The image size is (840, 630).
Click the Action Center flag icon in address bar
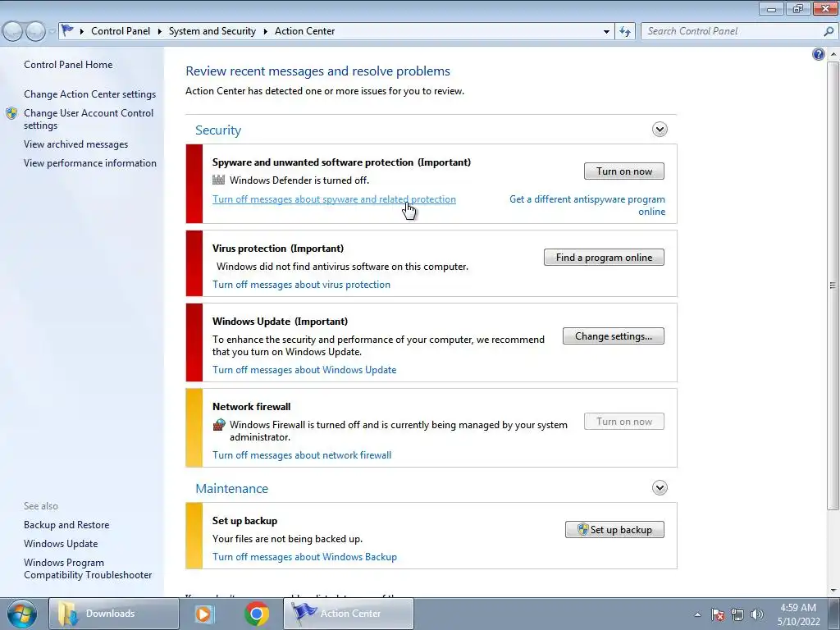(67, 30)
